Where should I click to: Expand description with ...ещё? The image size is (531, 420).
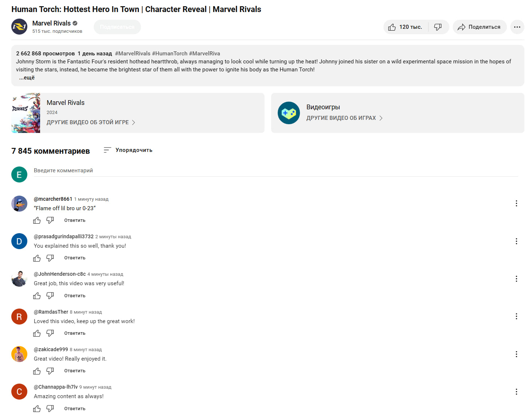[27, 78]
